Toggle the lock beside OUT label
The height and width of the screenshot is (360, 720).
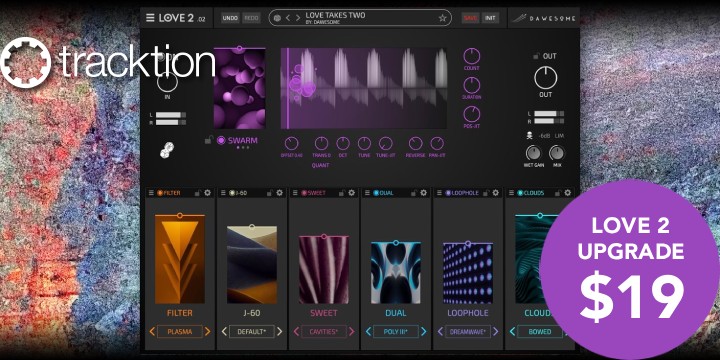pos(535,56)
